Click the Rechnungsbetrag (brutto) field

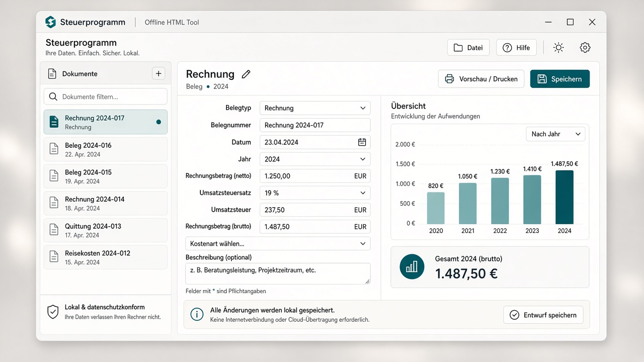click(x=315, y=227)
